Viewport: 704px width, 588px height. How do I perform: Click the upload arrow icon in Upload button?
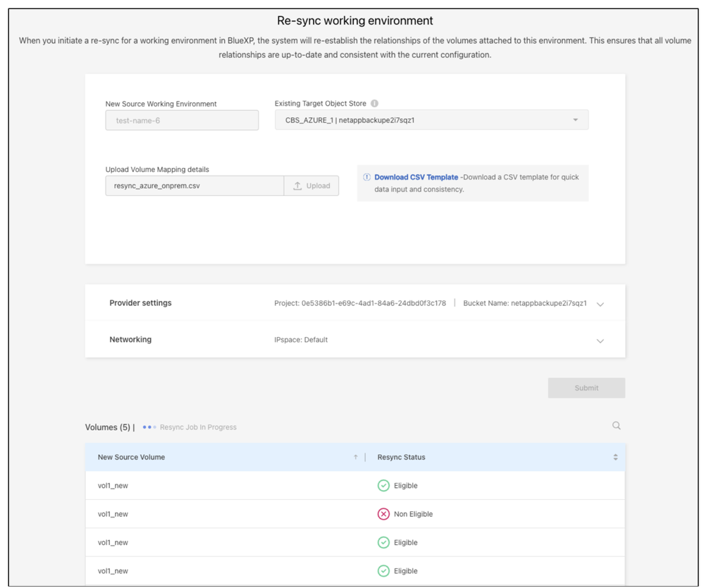[297, 186]
